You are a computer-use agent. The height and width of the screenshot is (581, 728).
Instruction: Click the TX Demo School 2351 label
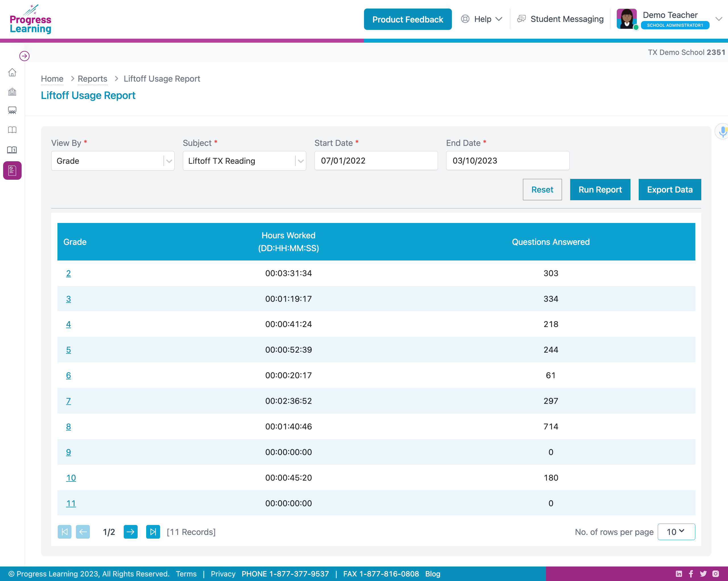tap(686, 52)
